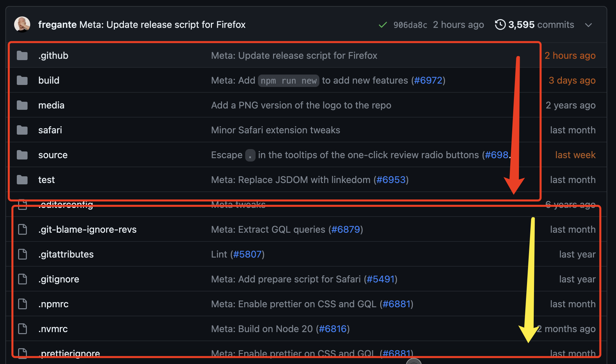Open pull request #6972
Image resolution: width=616 pixels, height=364 pixels.
[428, 80]
